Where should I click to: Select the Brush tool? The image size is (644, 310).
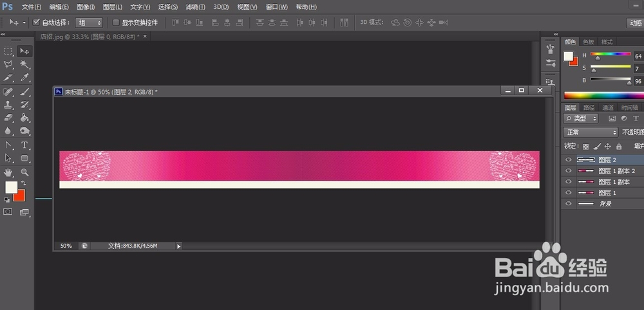click(24, 91)
